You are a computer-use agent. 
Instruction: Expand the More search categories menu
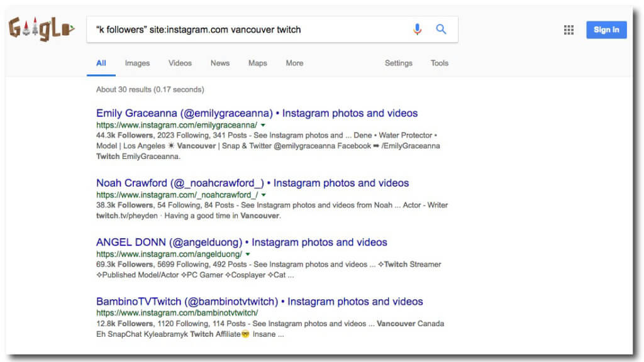(x=294, y=63)
